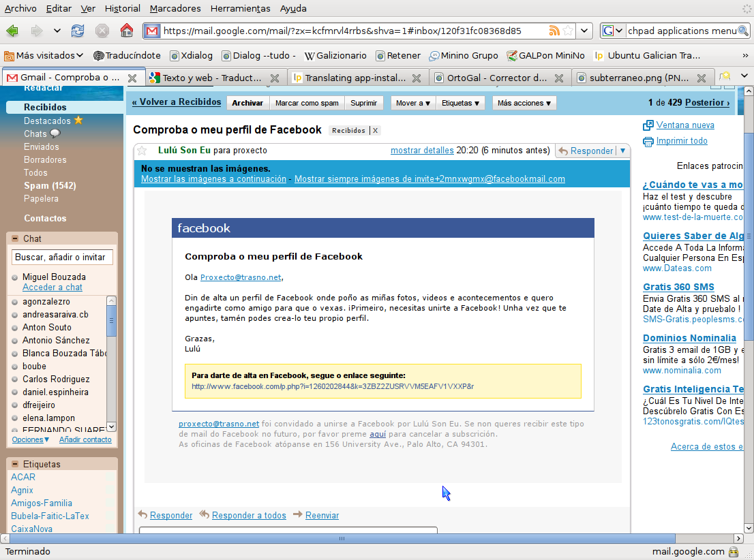Open the search engine chooser dropdown
Image resolution: width=754 pixels, height=560 pixels.
tap(619, 31)
